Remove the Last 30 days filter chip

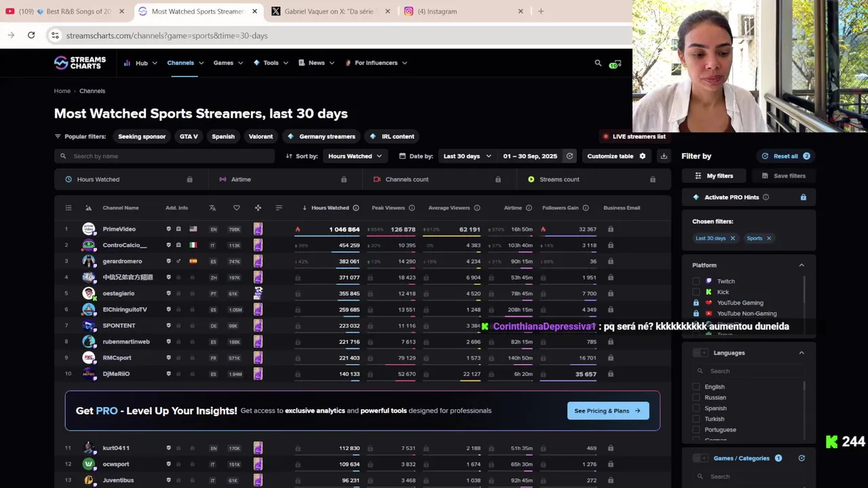tap(732, 239)
